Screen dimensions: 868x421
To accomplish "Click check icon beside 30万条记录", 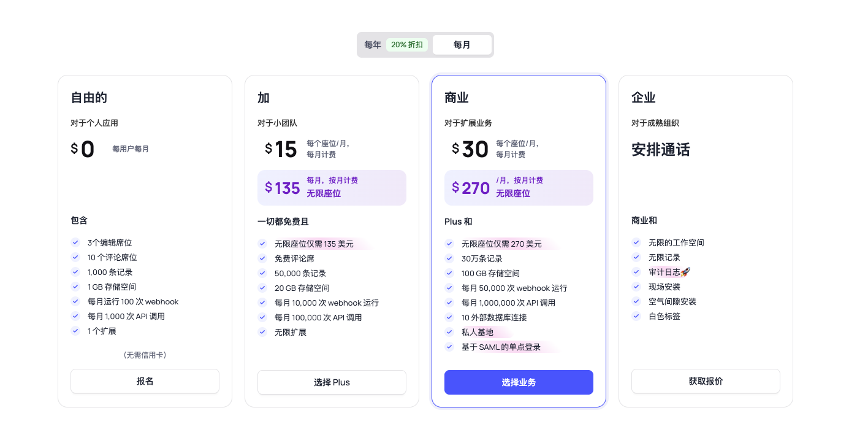I will tap(449, 258).
